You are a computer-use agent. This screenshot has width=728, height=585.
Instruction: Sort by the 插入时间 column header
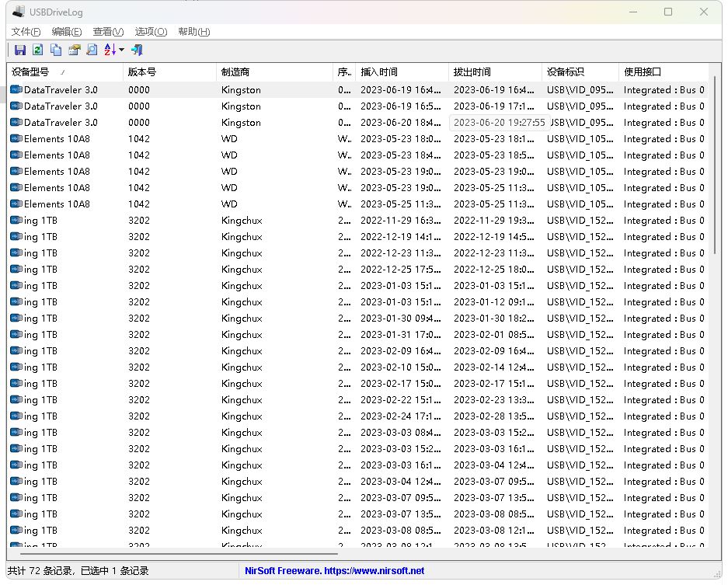(x=379, y=72)
